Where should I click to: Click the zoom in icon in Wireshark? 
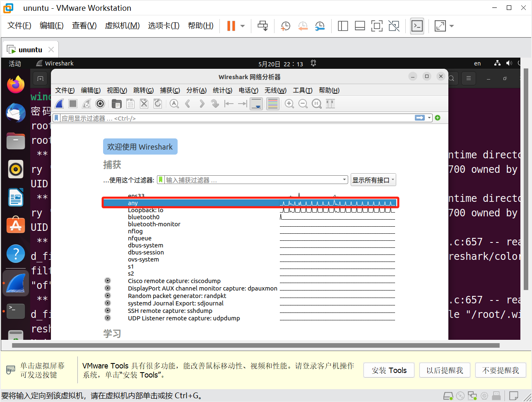click(289, 104)
